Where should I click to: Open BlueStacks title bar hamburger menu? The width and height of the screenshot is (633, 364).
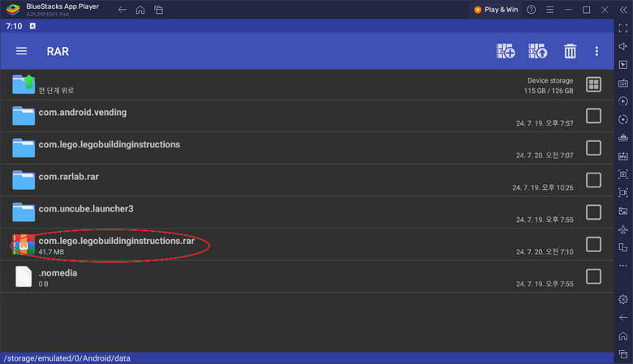[x=550, y=10]
